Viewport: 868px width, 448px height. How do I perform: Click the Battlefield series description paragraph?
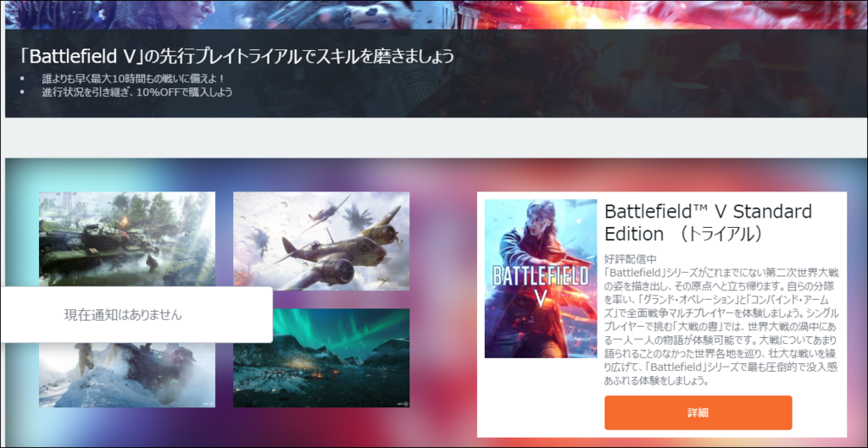click(721, 326)
